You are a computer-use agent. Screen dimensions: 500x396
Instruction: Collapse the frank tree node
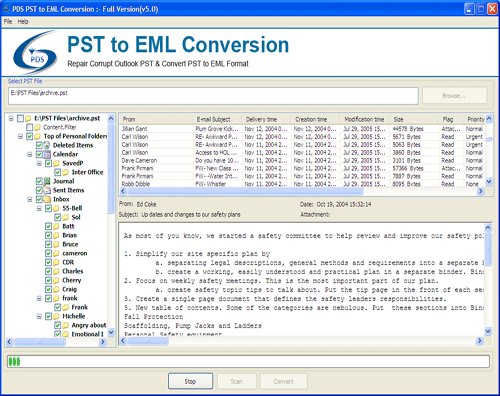pyautogui.click(x=39, y=298)
